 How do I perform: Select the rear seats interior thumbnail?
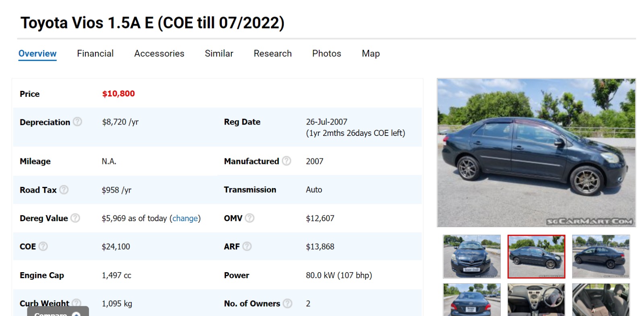[x=601, y=300]
